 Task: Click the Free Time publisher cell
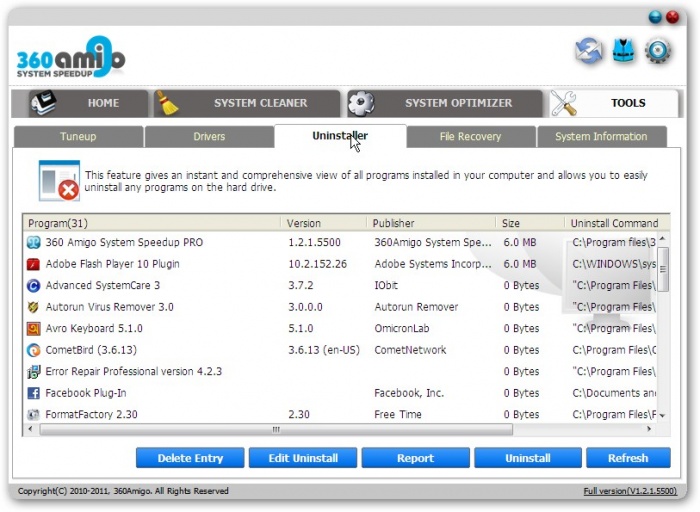398,415
